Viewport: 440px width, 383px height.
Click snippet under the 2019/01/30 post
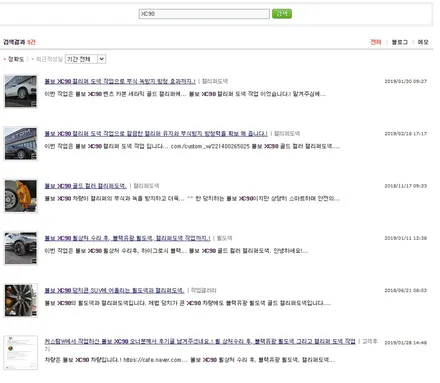185,94
